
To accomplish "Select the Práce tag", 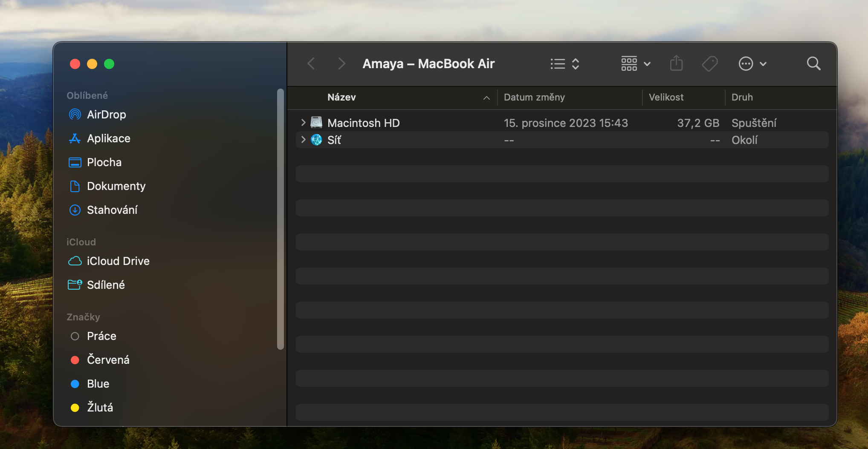I will click(x=93, y=336).
